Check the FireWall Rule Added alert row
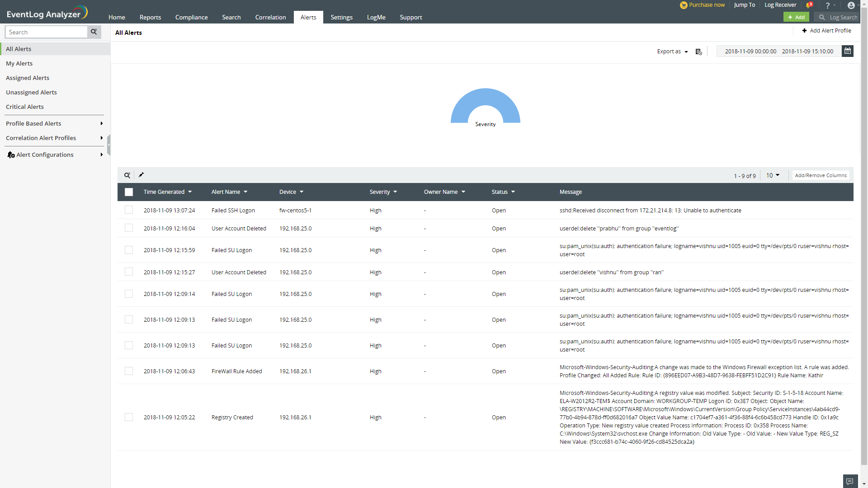Image resolution: width=868 pixels, height=488 pixels. coord(129,371)
